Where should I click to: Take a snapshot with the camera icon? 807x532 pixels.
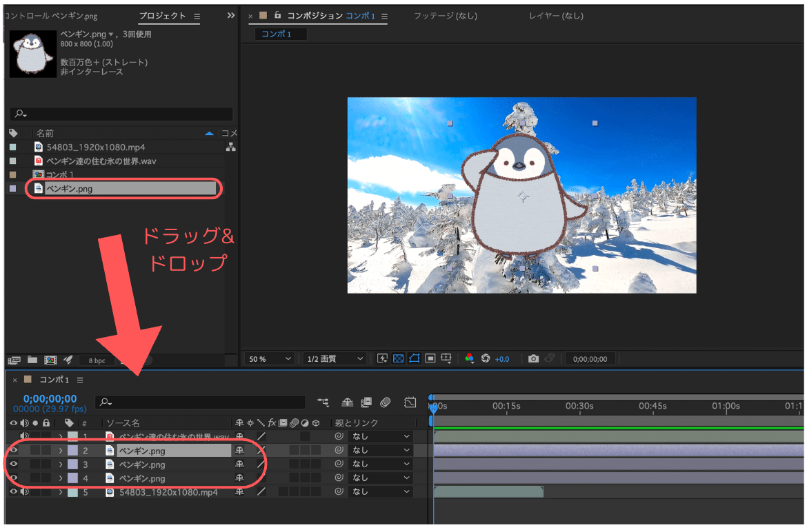pos(534,359)
